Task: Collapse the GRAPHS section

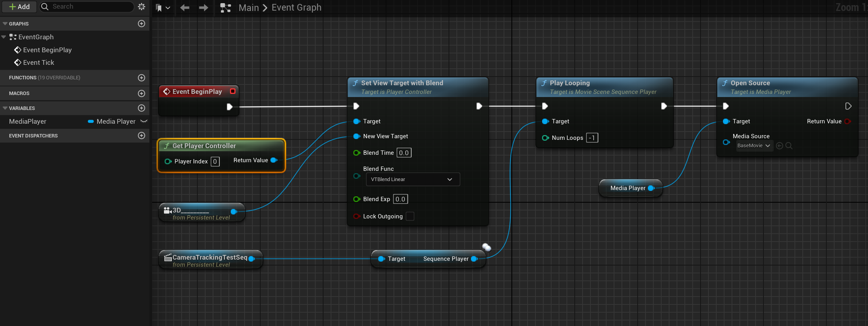Action: point(5,24)
